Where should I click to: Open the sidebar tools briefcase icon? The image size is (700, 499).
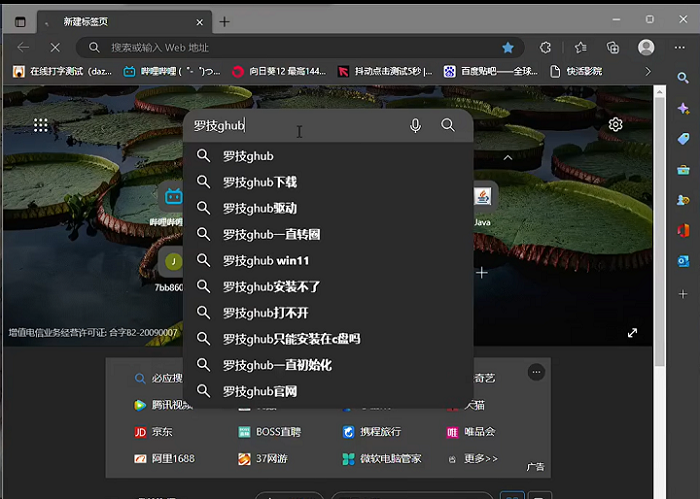point(683,170)
